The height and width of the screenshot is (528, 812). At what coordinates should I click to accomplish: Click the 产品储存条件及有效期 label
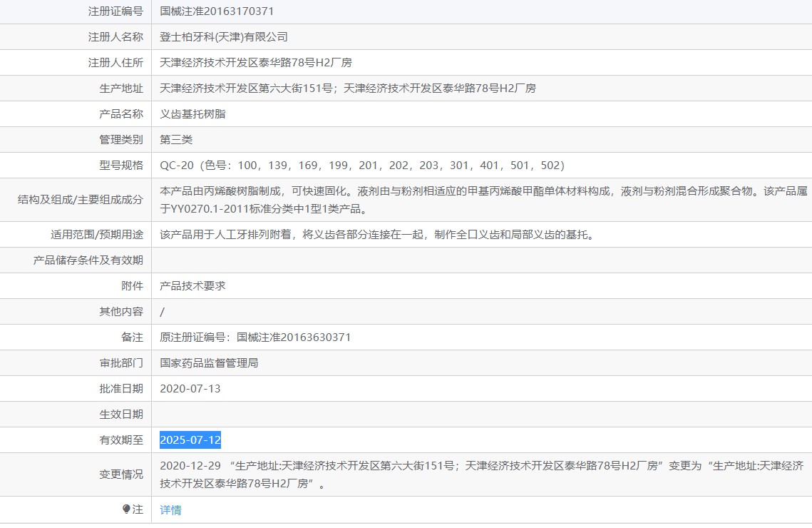click(88, 260)
